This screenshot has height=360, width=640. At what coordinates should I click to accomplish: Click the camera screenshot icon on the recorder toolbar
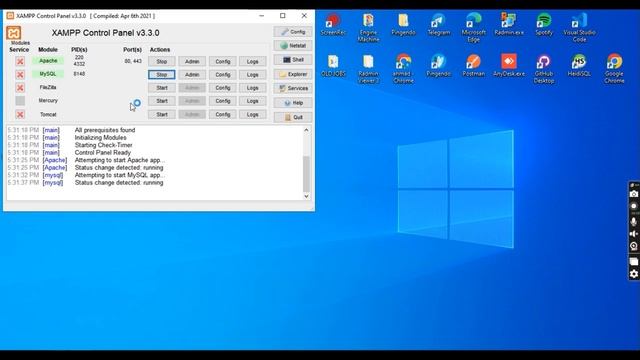634,194
